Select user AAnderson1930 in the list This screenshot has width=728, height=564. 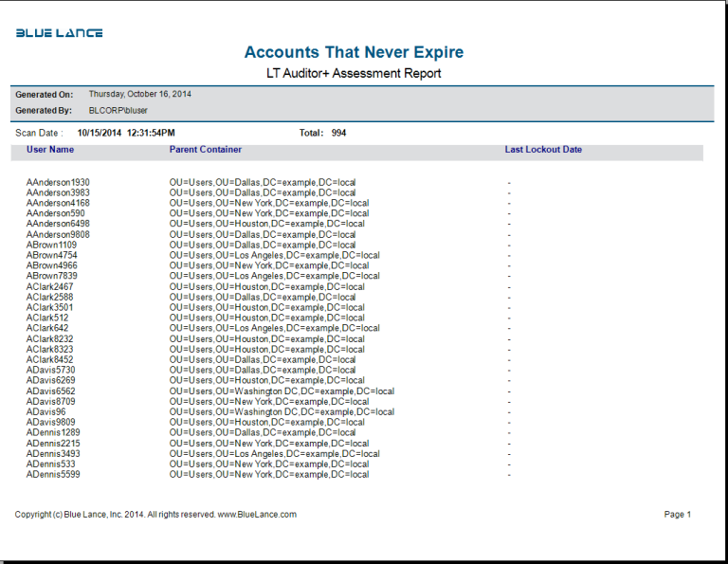[x=58, y=182]
